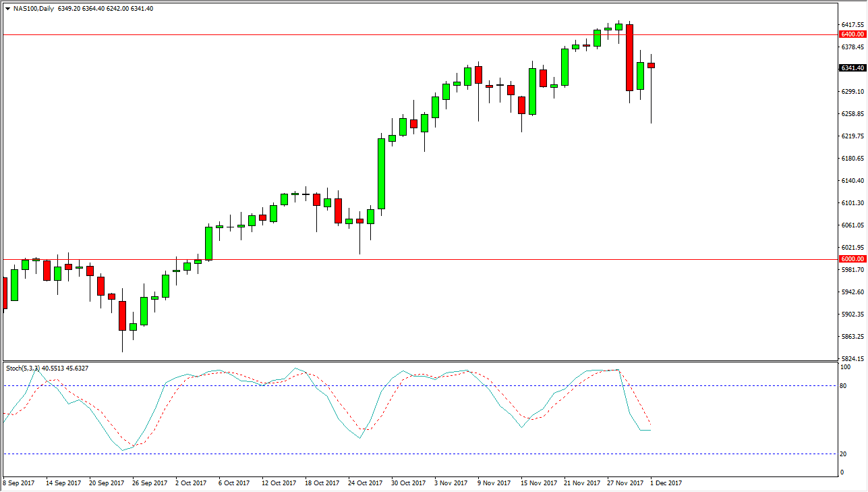Select the NAS100,Daily chart title label
Viewport: 868px width, 492px height.
[x=34, y=9]
